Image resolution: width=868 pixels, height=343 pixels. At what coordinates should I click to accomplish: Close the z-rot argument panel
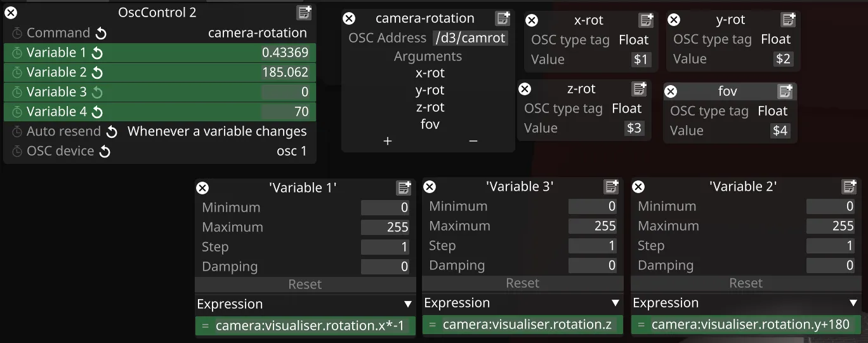pos(525,89)
